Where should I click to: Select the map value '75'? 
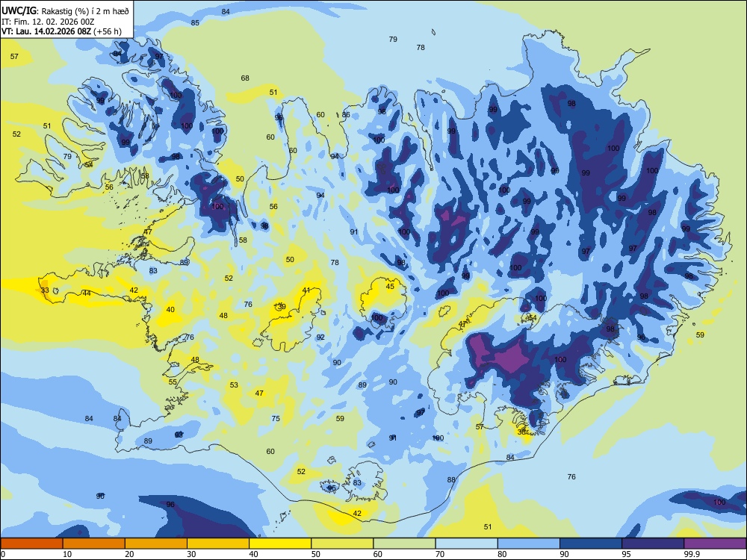(x=276, y=419)
